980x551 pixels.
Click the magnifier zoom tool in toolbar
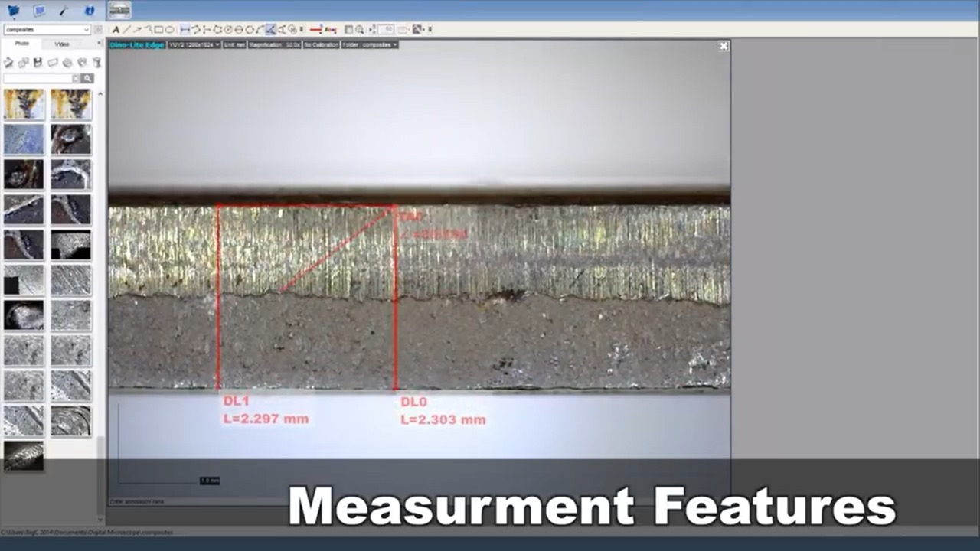point(360,30)
